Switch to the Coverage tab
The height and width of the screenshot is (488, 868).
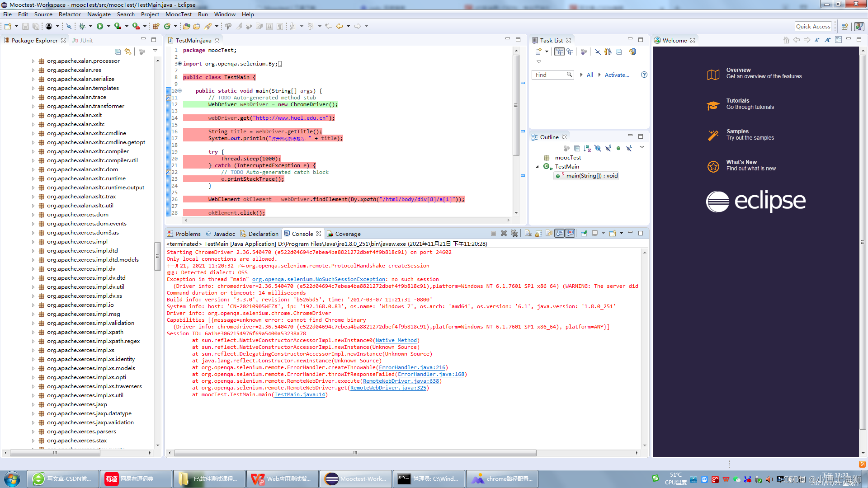coord(347,234)
